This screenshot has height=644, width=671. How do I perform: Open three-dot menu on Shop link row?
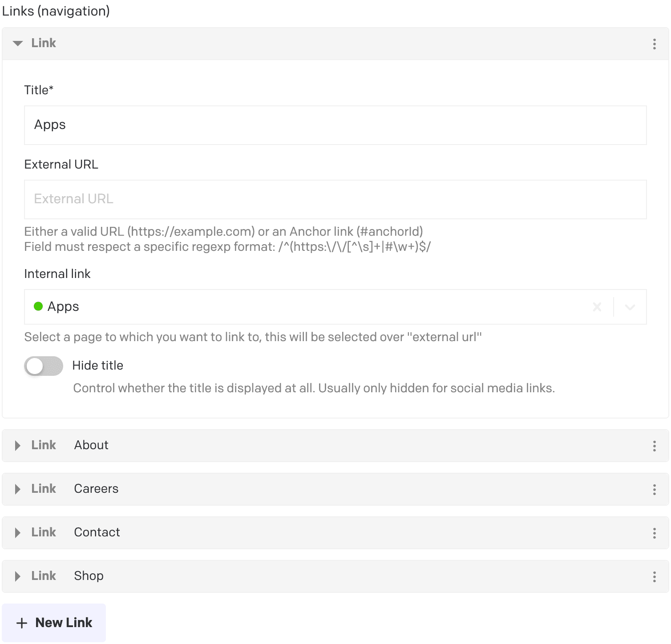[654, 576]
